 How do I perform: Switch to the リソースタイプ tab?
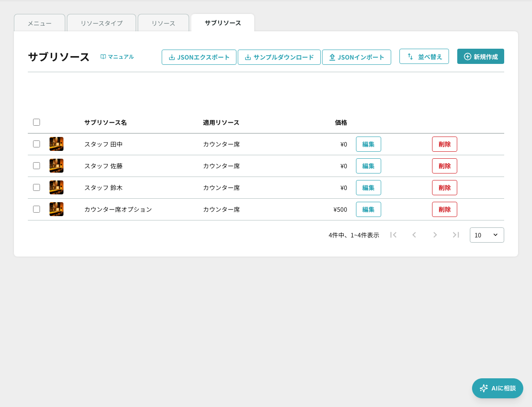[x=102, y=23]
